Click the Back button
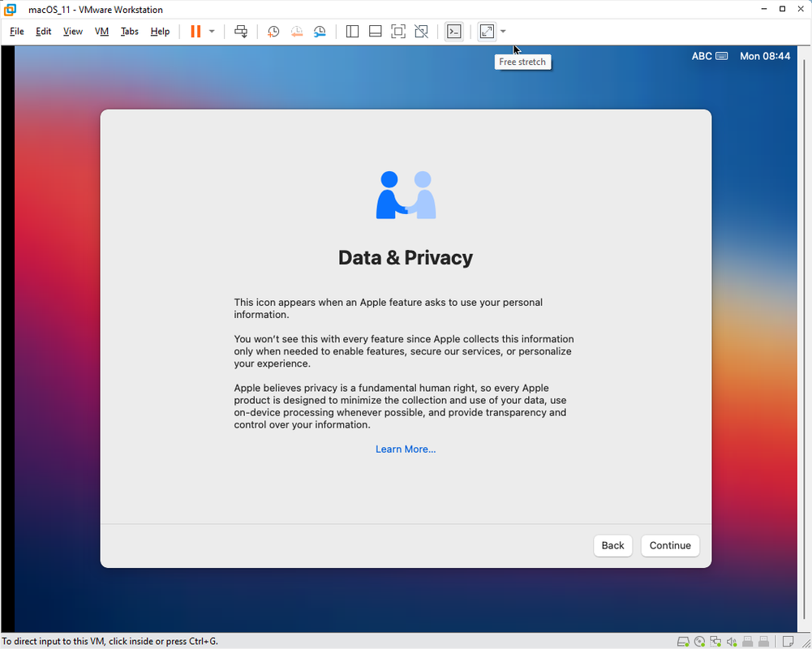This screenshot has height=649, width=812. tap(612, 545)
